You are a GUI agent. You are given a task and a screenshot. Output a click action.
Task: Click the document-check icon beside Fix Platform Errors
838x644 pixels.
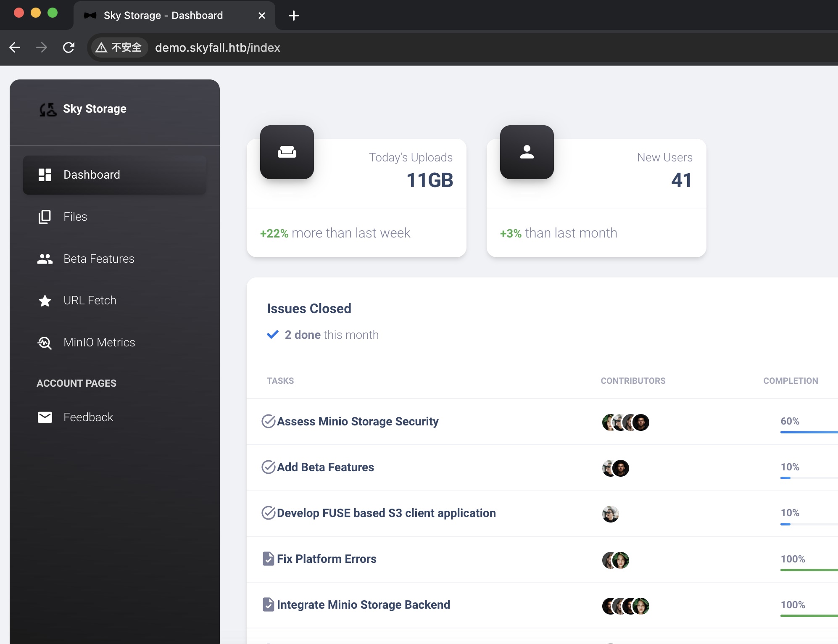(268, 559)
